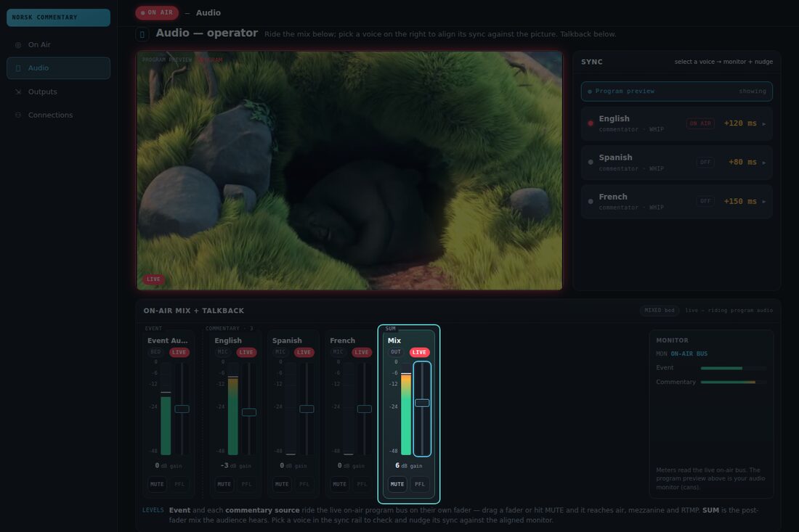Select the Program preview monitor option
This screenshot has width=799, height=532.
click(677, 91)
